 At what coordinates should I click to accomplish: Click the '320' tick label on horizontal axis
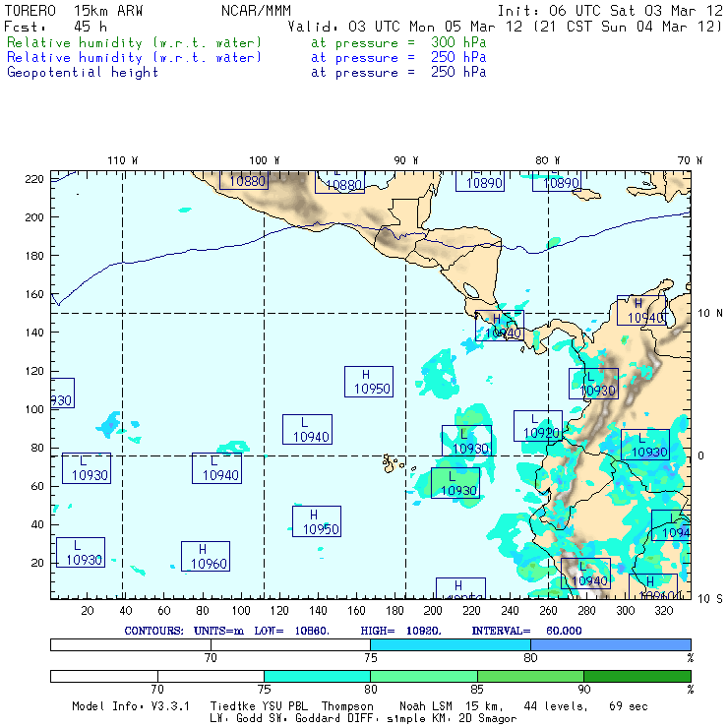pos(663,611)
